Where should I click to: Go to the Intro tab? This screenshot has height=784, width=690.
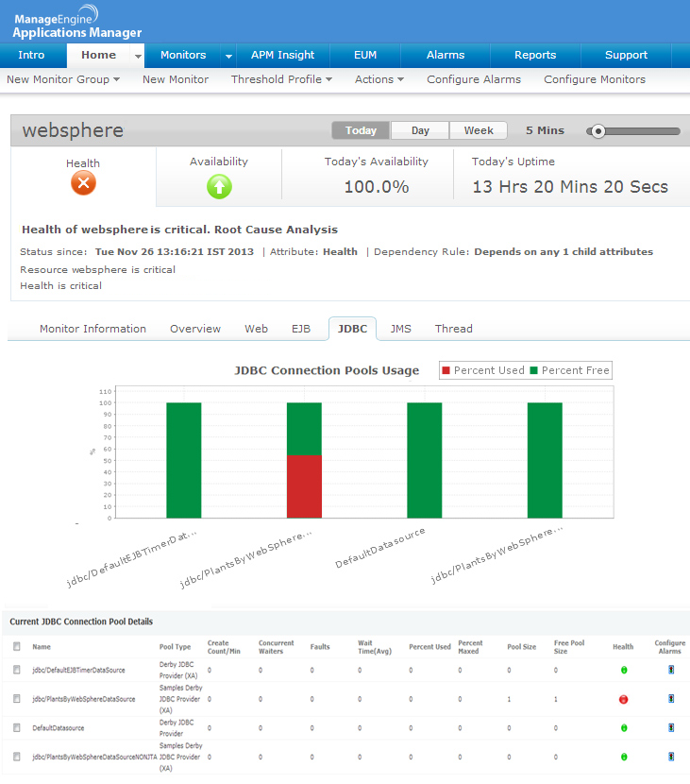[31, 55]
